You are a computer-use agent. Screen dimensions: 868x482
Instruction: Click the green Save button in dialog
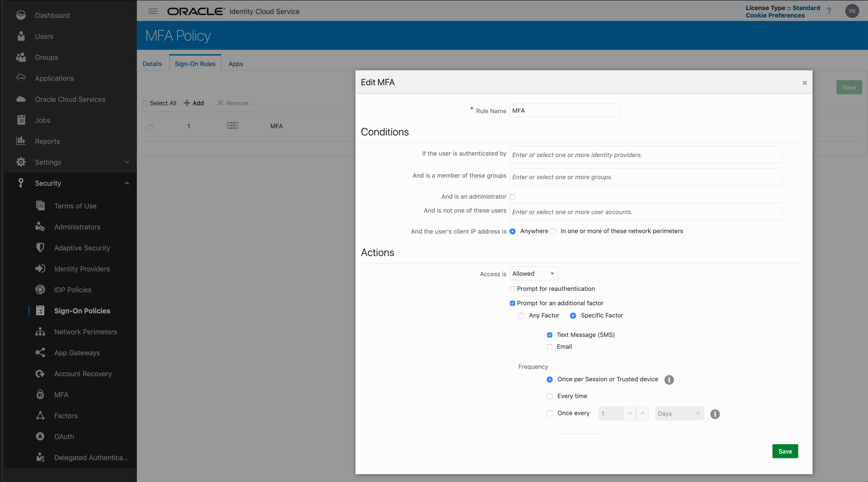(x=785, y=451)
